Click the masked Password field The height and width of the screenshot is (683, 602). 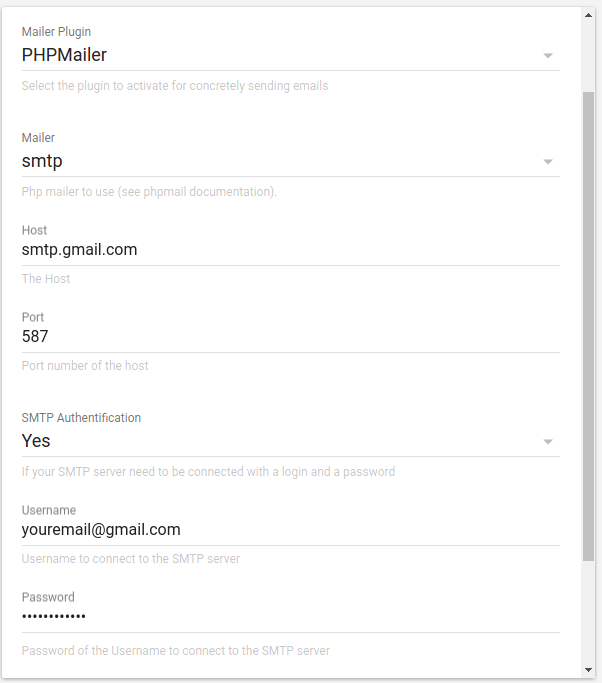[x=291, y=617]
